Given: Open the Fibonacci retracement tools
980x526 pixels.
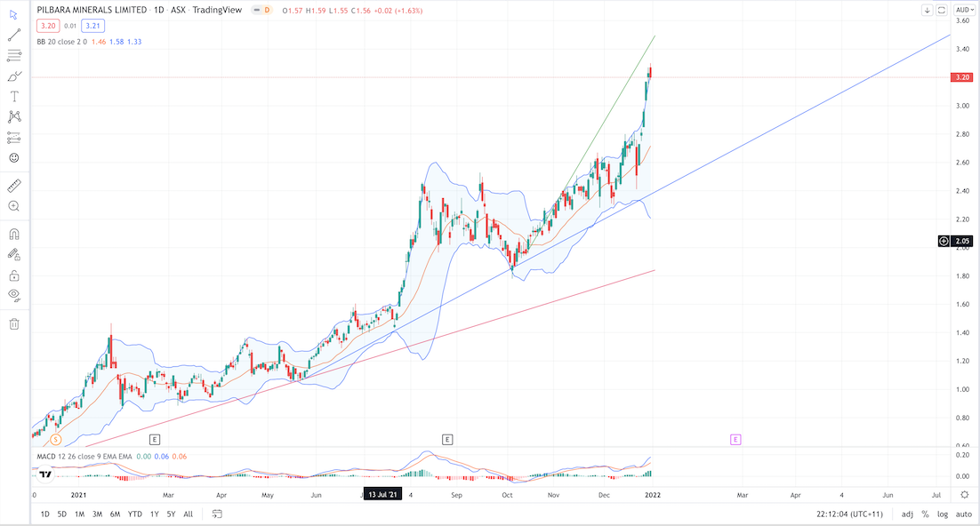Looking at the screenshot, I should (x=13, y=56).
